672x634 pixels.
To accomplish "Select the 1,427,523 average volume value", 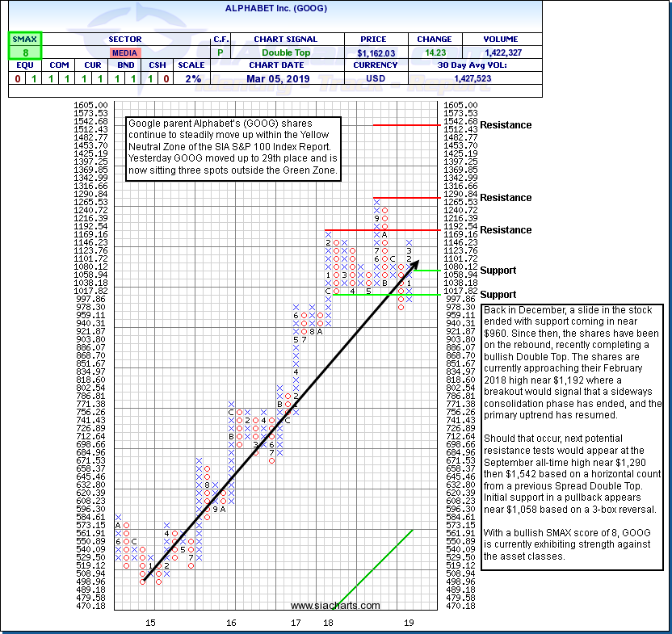I will [x=473, y=78].
